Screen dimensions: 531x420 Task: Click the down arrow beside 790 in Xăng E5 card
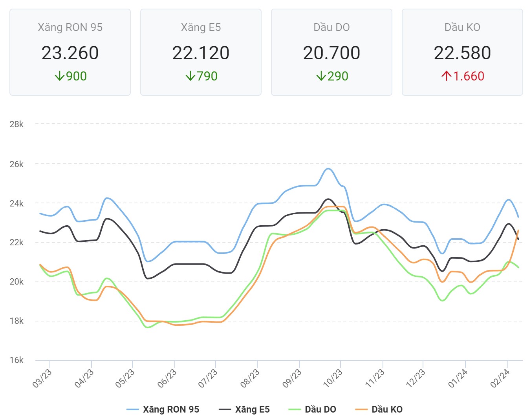[190, 76]
